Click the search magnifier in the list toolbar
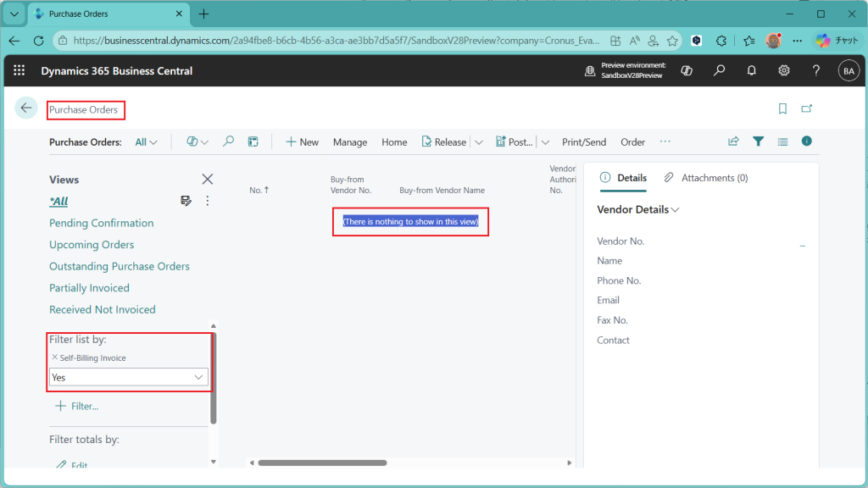The image size is (868, 488). (228, 141)
